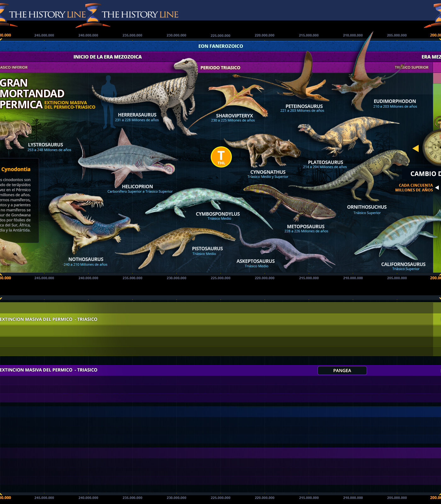Click the PISTOSAURUS name label

click(207, 249)
